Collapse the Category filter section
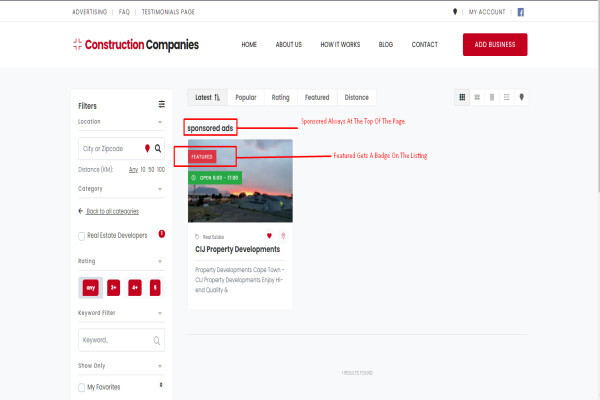 tap(160, 189)
